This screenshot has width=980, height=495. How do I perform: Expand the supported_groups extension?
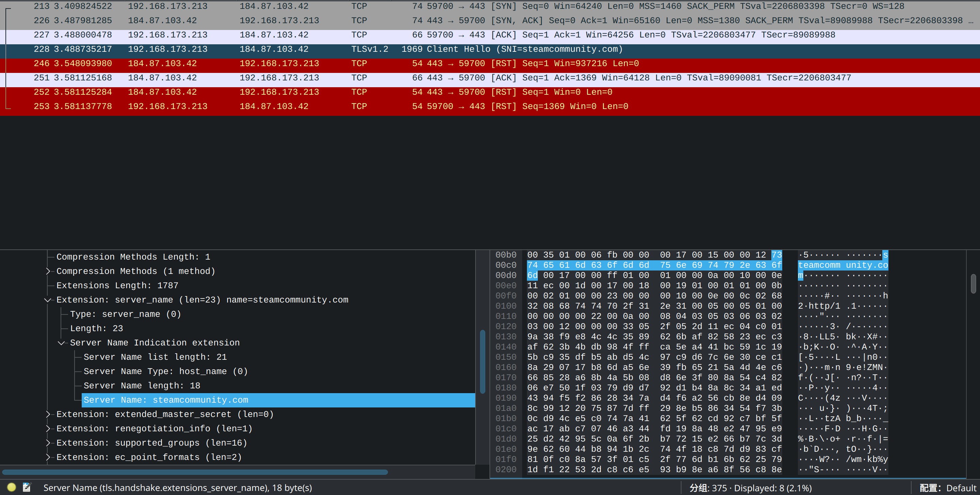pos(48,443)
